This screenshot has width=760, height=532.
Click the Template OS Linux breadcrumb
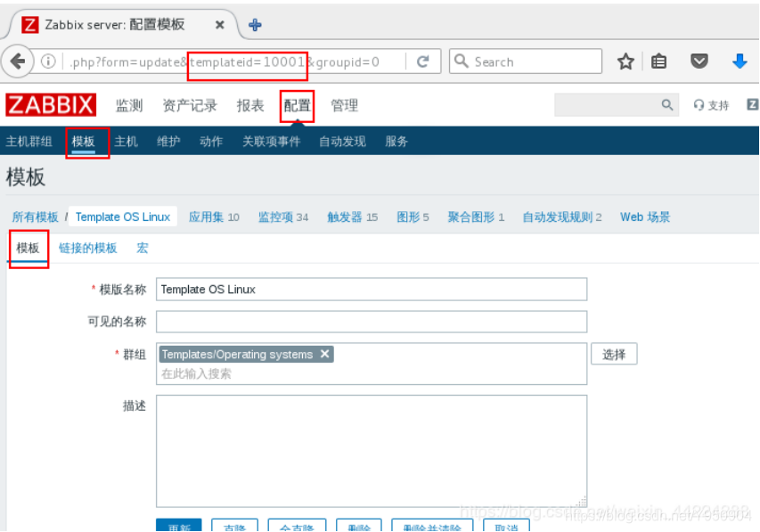(x=123, y=217)
